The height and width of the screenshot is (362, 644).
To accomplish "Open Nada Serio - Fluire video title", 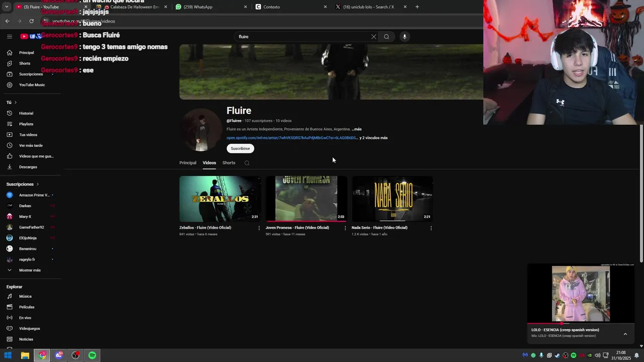I will coord(379,228).
